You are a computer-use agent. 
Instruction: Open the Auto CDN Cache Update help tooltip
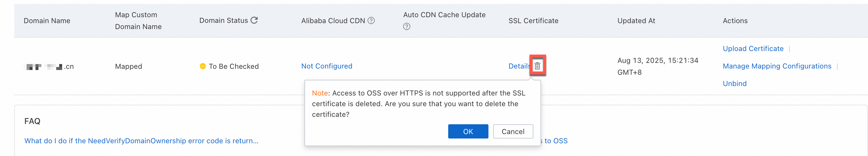[x=407, y=27]
